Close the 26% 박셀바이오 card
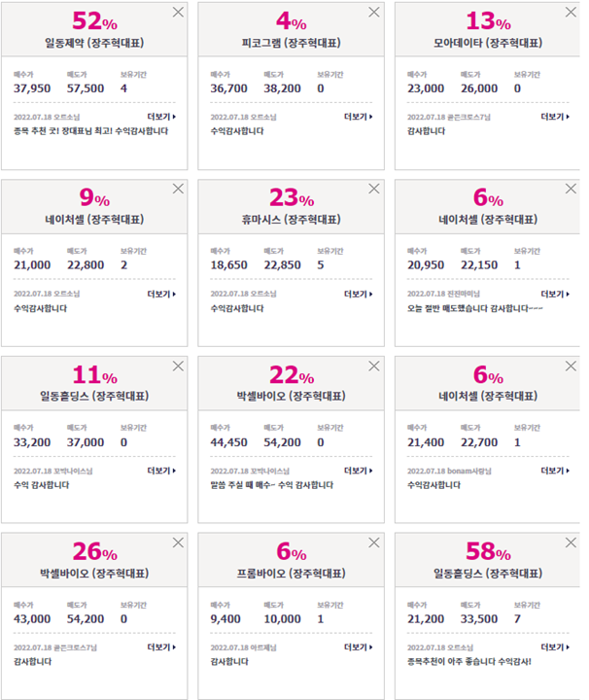 [178, 542]
